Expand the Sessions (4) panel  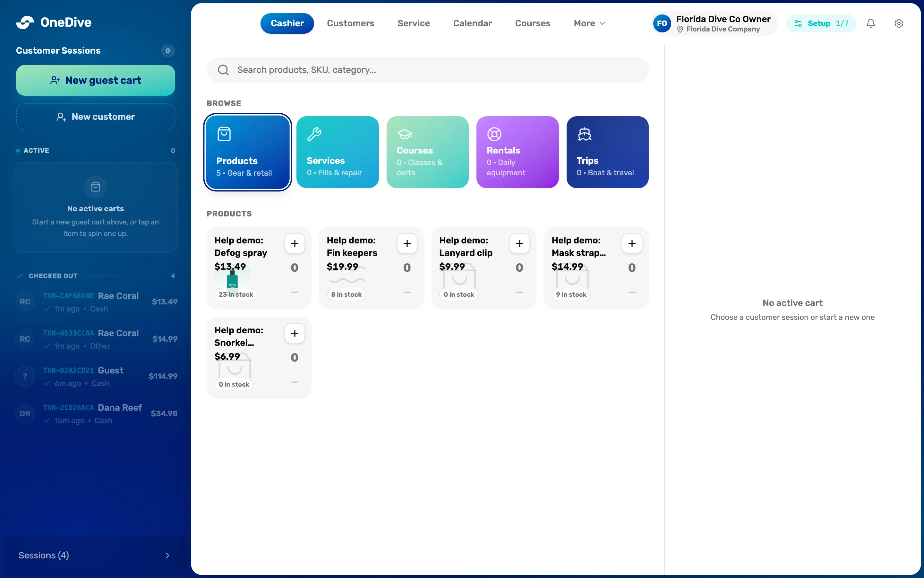pos(95,555)
